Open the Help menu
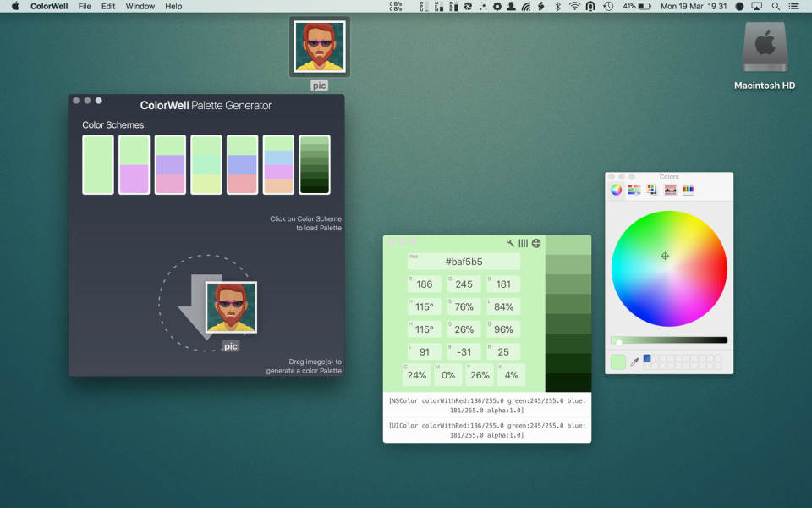The height and width of the screenshot is (508, 812). (x=173, y=6)
